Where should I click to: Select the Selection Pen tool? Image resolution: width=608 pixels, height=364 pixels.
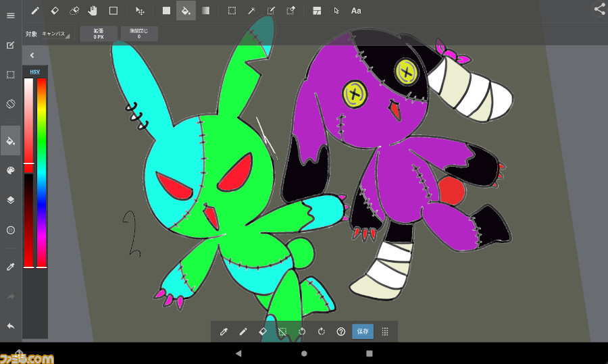pyautogui.click(x=271, y=11)
